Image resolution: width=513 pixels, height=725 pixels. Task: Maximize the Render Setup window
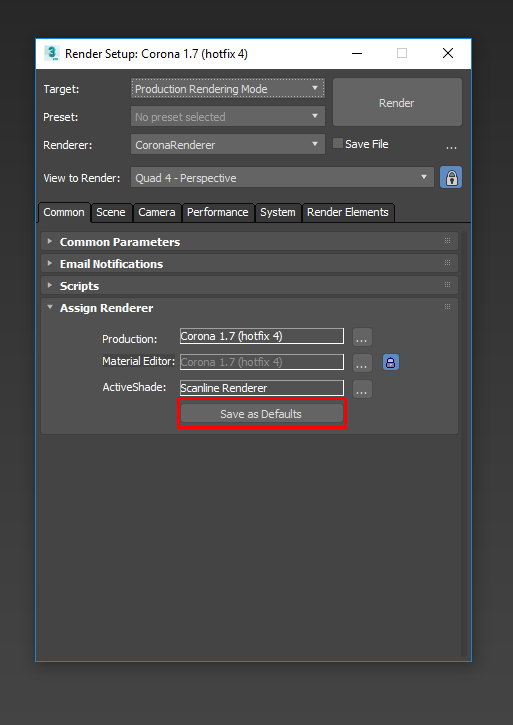[x=402, y=54]
